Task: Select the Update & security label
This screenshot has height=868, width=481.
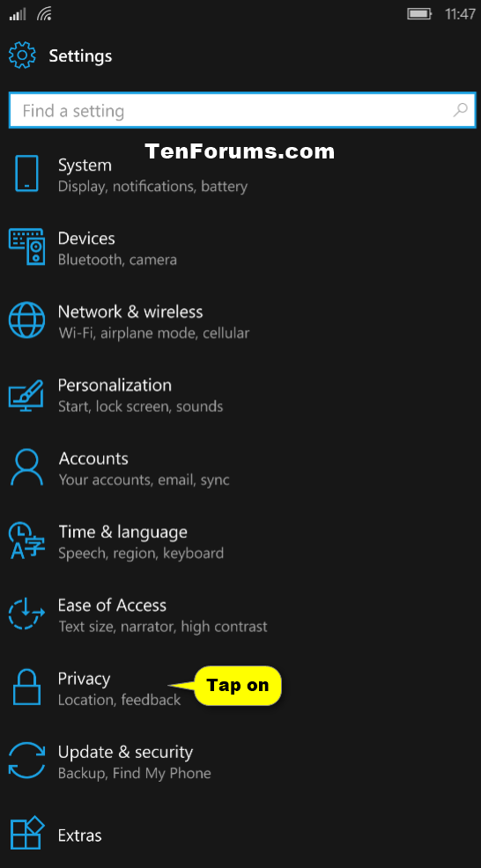Action: [x=125, y=753]
